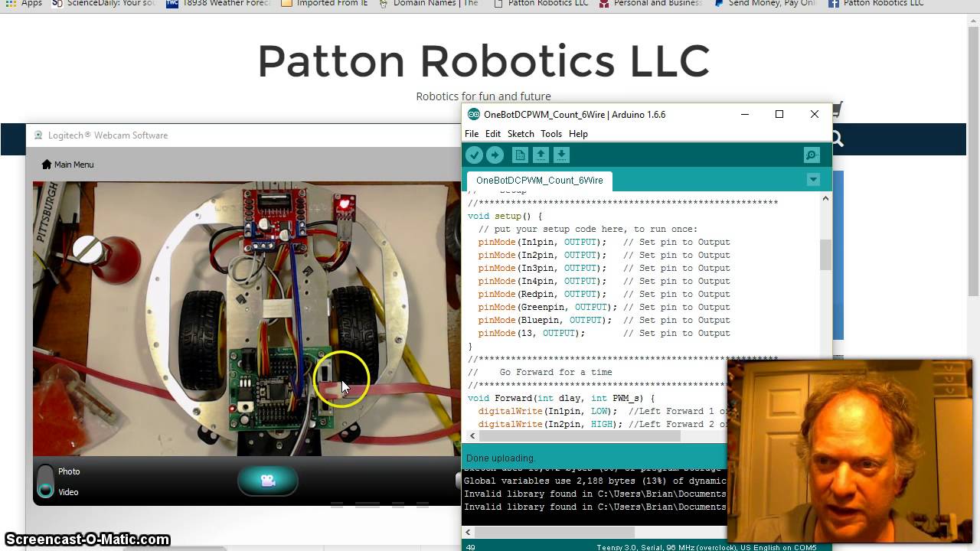Viewport: 980px width, 551px height.
Task: Open the Facebook Patton Robotics LLC bookmark
Action: coord(877,3)
